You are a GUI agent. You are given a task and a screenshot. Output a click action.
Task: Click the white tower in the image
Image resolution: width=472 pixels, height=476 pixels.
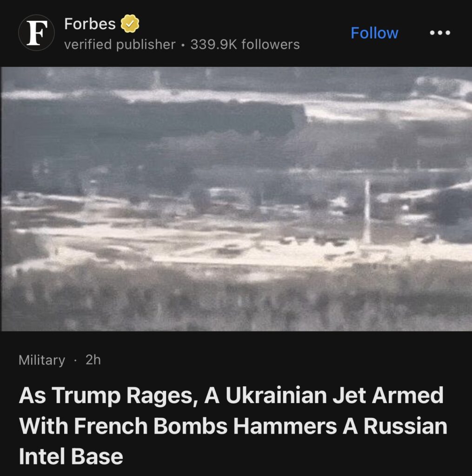[367, 212]
